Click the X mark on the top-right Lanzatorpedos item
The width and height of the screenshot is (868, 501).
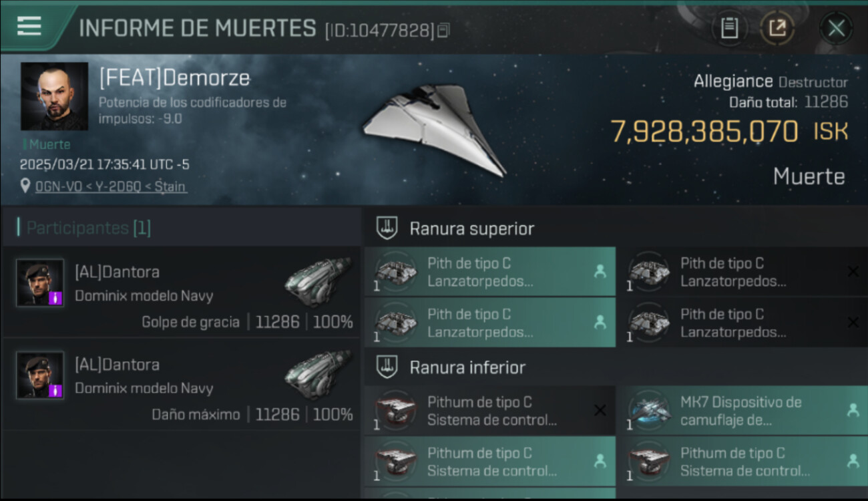[853, 271]
